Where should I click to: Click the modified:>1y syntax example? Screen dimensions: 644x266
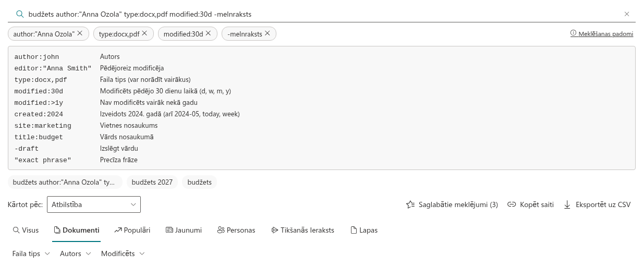click(x=39, y=103)
